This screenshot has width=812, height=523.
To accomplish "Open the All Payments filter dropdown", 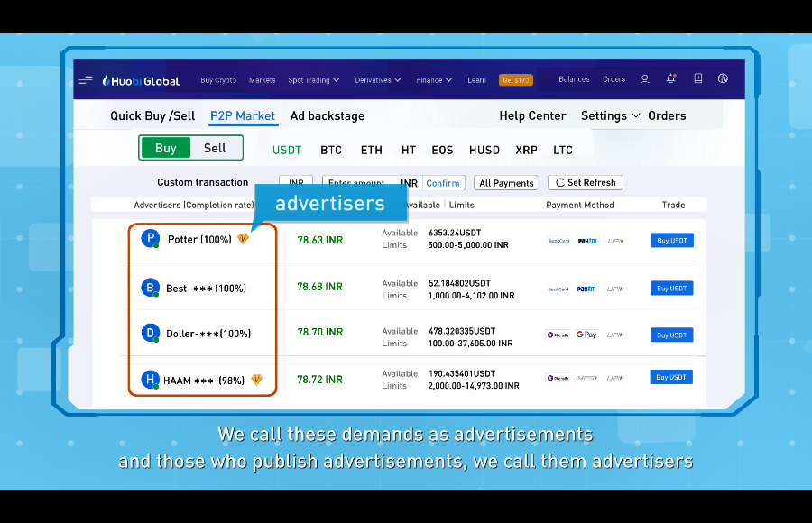I will 506,183.
